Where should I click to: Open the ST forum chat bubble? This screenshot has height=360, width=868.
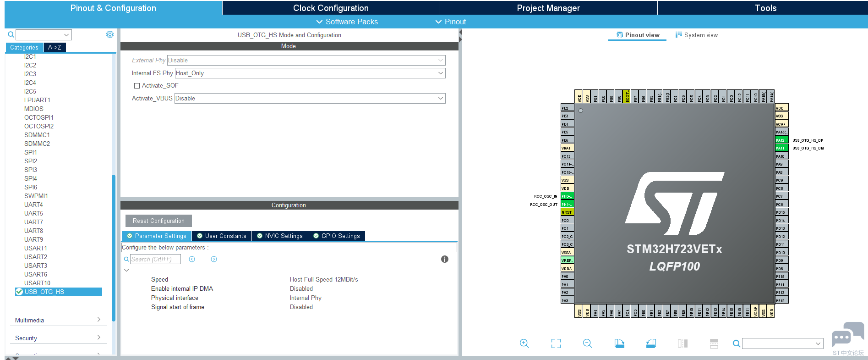pos(847,336)
